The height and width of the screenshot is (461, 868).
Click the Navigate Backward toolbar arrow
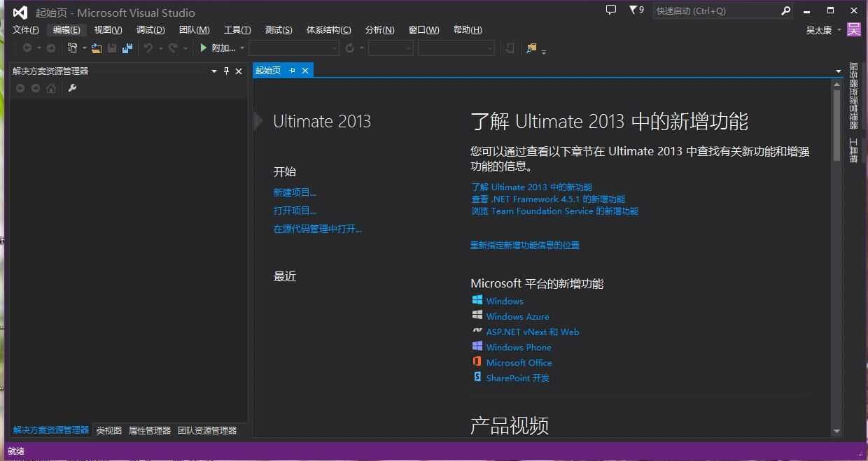[27, 48]
